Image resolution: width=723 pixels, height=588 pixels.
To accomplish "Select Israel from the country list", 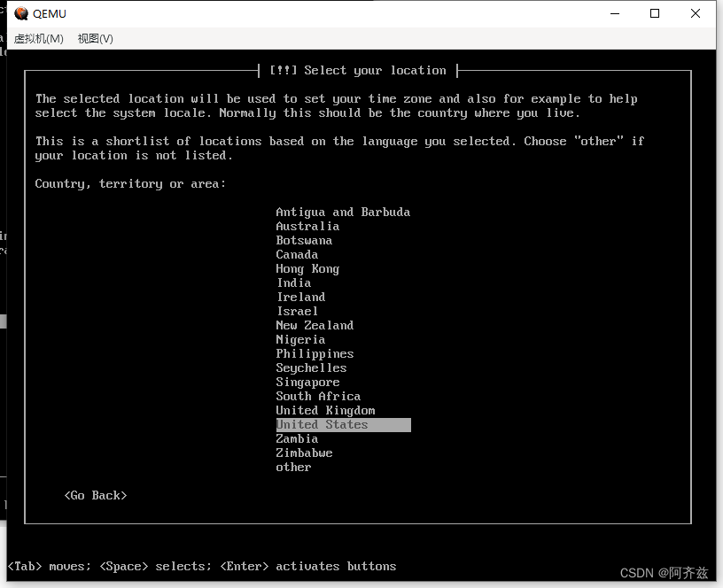I will point(297,311).
